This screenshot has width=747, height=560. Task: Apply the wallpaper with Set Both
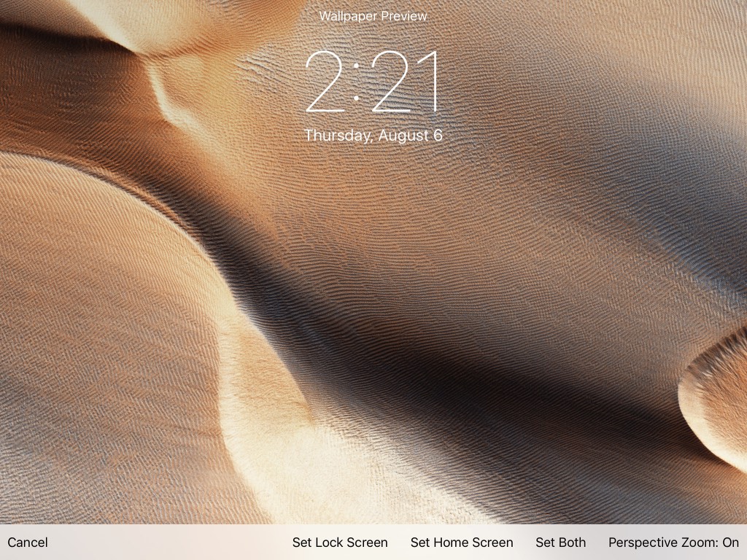coord(560,542)
